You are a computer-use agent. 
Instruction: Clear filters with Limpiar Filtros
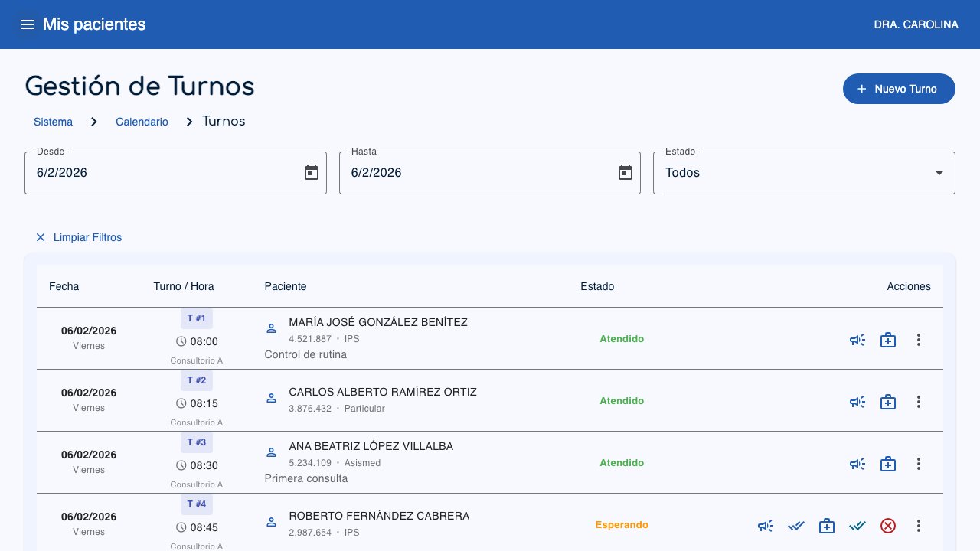(78, 237)
